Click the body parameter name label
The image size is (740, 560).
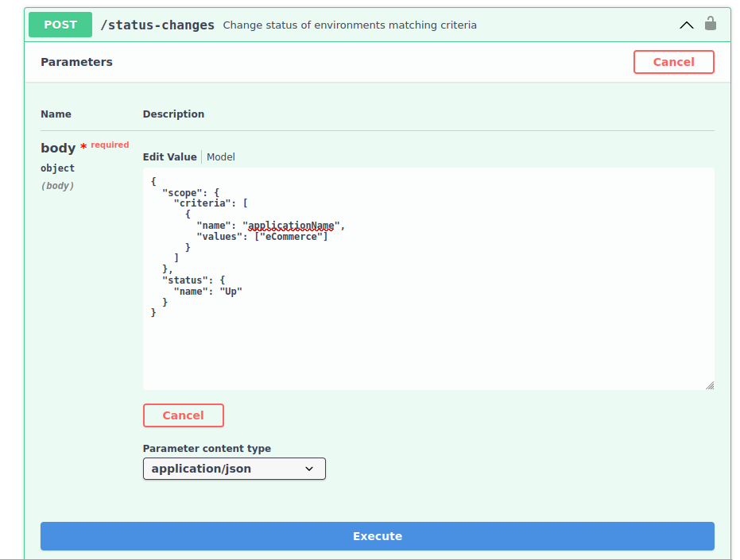click(58, 148)
